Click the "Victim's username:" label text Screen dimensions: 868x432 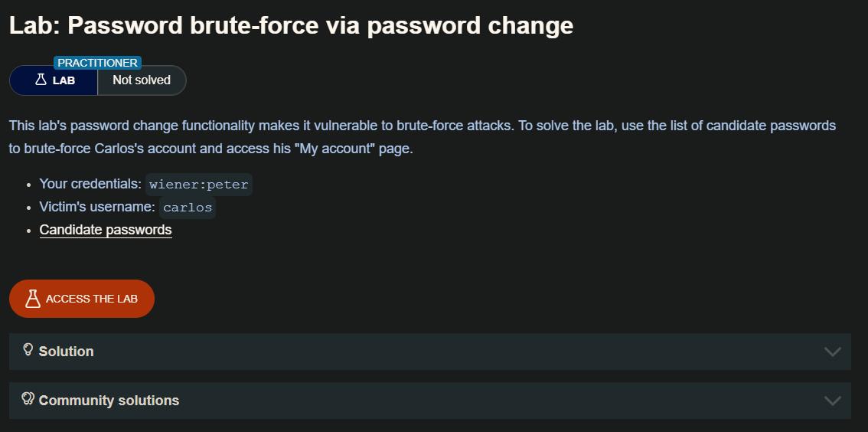coord(97,208)
